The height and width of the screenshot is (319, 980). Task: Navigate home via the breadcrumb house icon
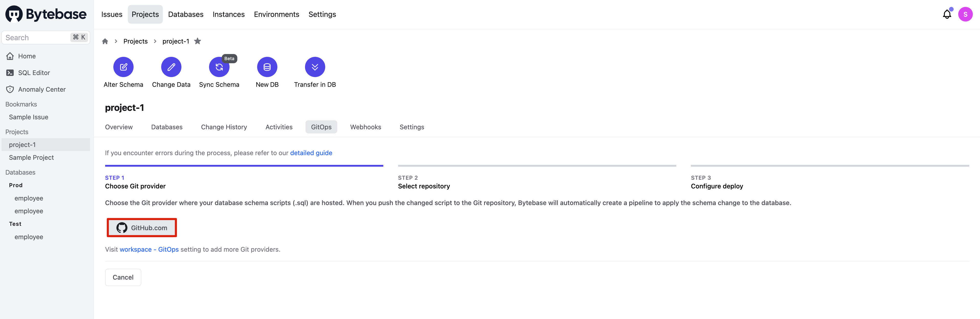[x=105, y=41]
